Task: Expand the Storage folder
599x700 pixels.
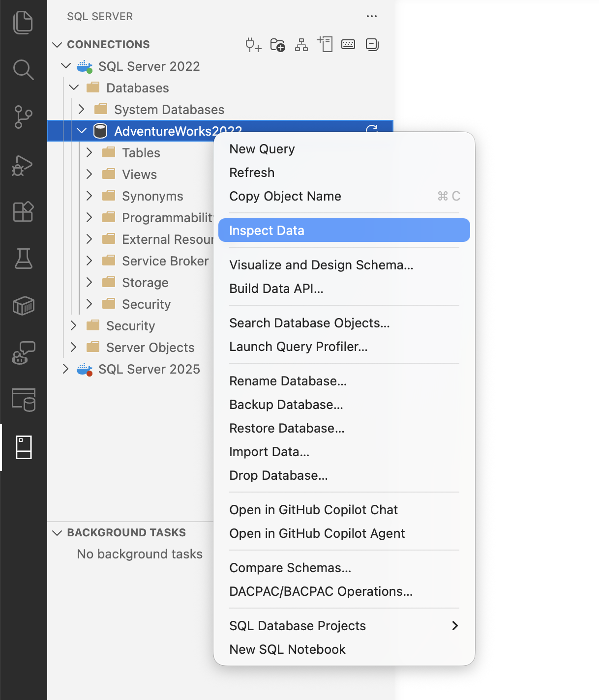Action: [90, 282]
